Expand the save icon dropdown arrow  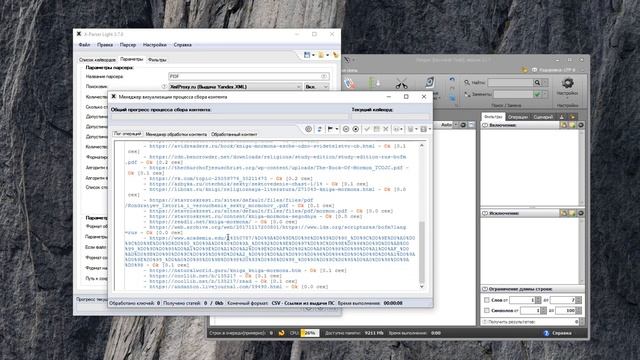click(313, 55)
